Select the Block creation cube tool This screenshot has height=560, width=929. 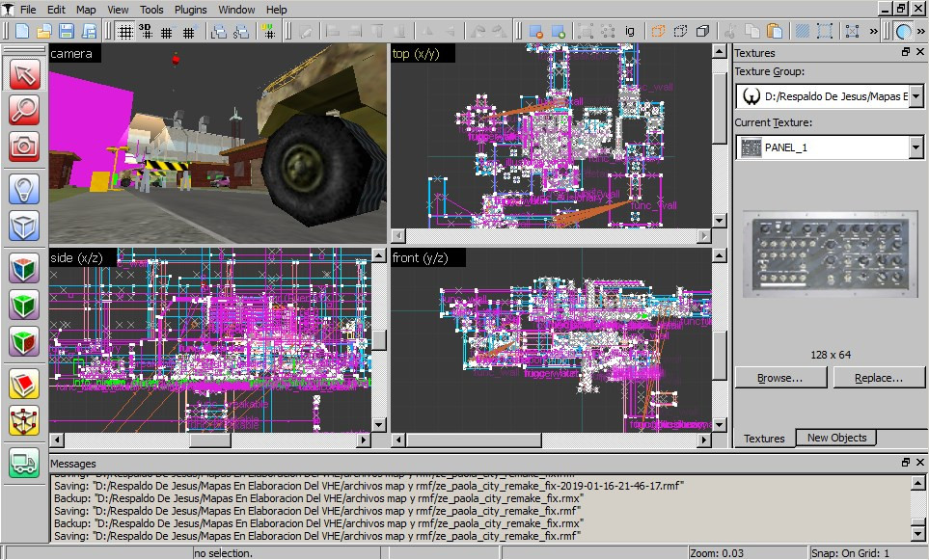click(24, 227)
